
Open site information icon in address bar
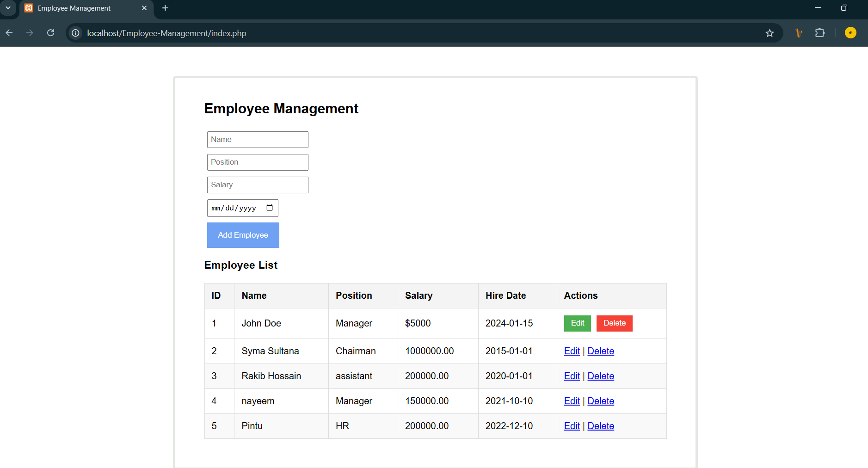pos(75,33)
